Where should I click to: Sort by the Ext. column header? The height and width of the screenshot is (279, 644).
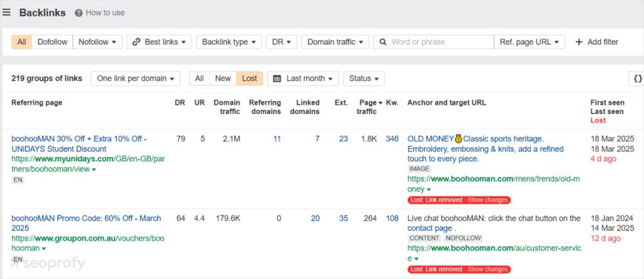pos(341,103)
